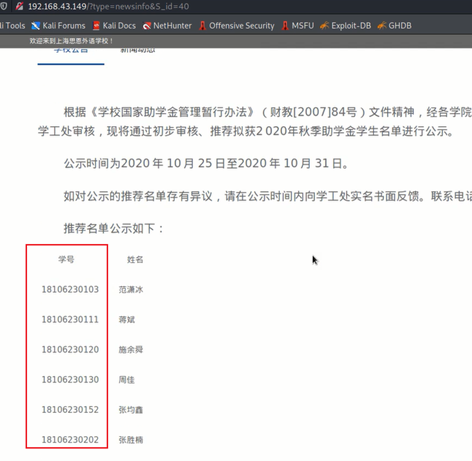Image resolution: width=472 pixels, height=461 pixels.
Task: Open the Exploit-DB bookmark
Action: tap(345, 26)
